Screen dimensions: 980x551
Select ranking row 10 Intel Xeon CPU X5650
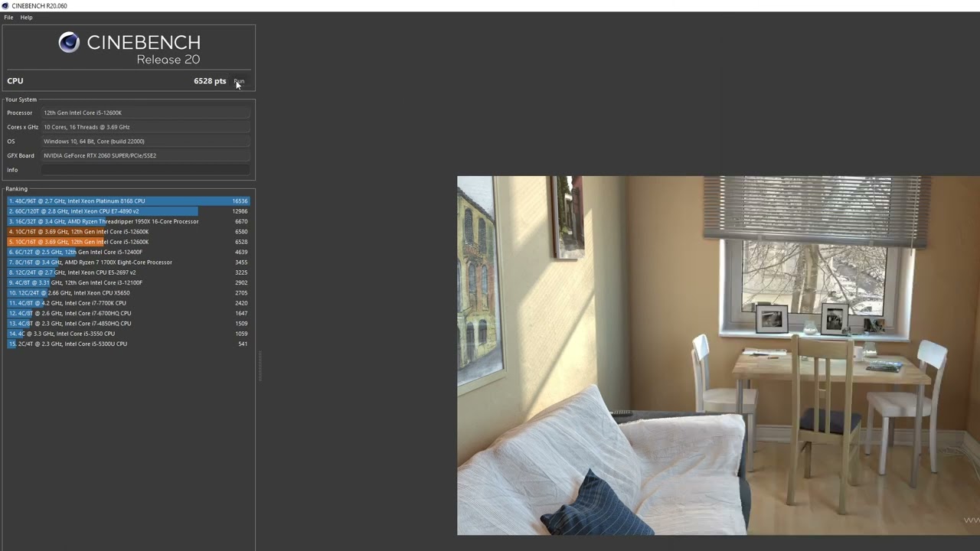tap(128, 293)
